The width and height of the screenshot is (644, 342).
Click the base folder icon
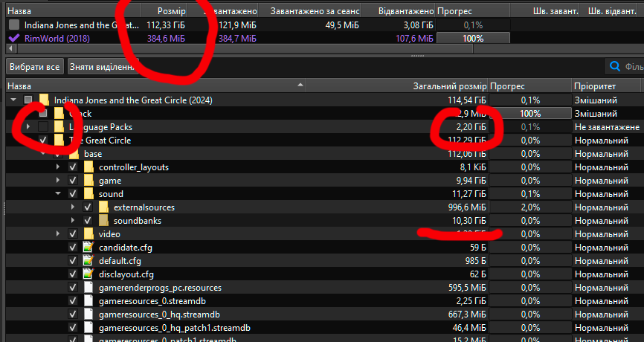(74, 154)
